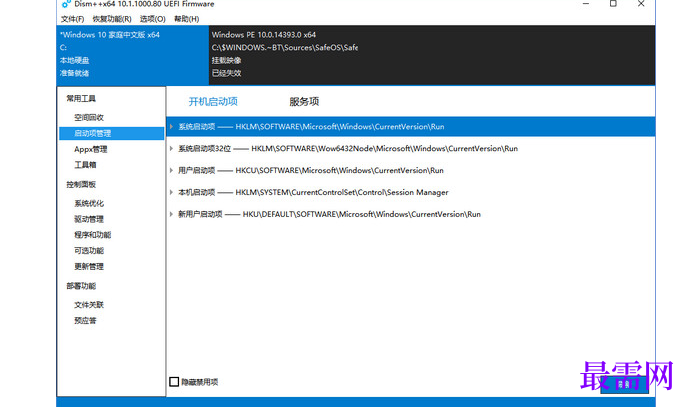Open 预应答 in the sidebar
The width and height of the screenshot is (692, 407).
click(x=85, y=321)
